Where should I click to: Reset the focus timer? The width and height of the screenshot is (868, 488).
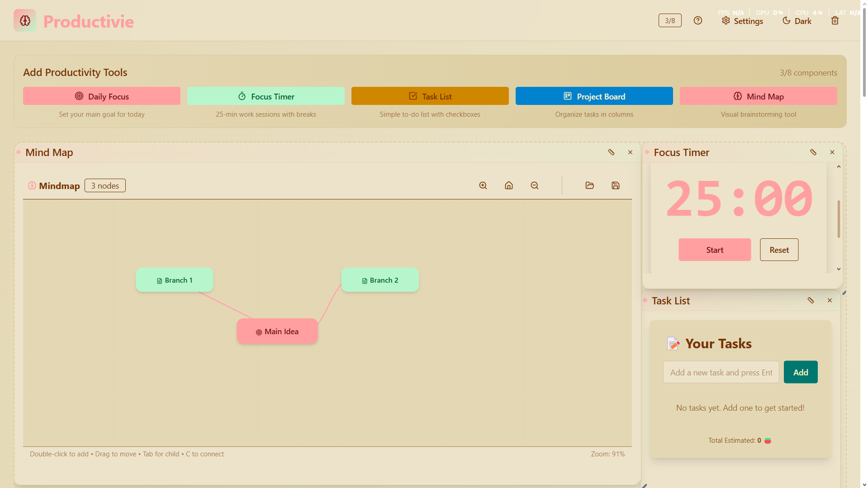(x=779, y=250)
